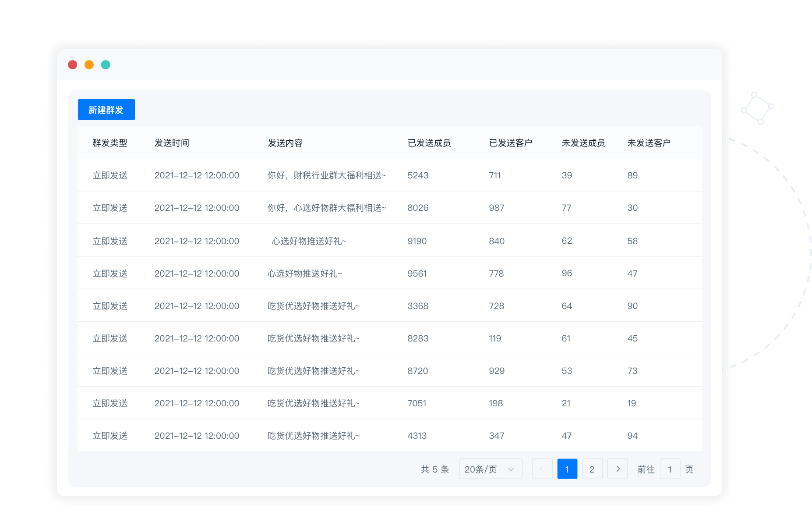The image size is (812, 526).
Task: Click the 已发送成员 value 8283
Action: (x=418, y=338)
